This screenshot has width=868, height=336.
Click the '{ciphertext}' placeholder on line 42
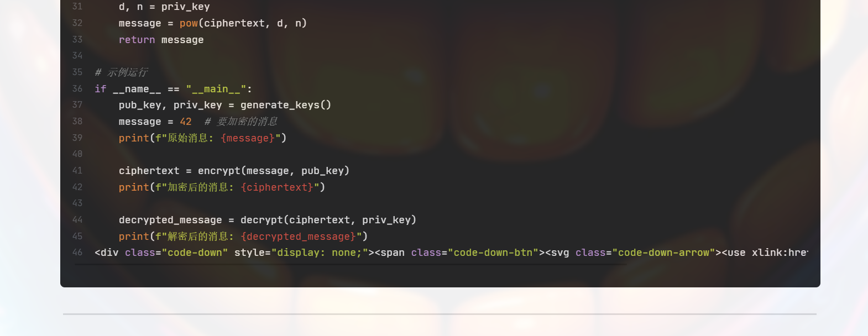(277, 187)
